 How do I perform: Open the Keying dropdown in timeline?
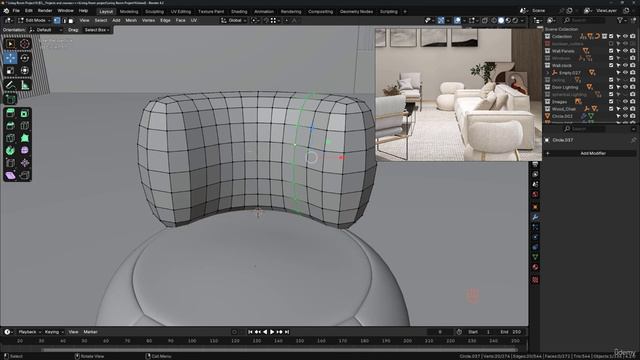54,332
